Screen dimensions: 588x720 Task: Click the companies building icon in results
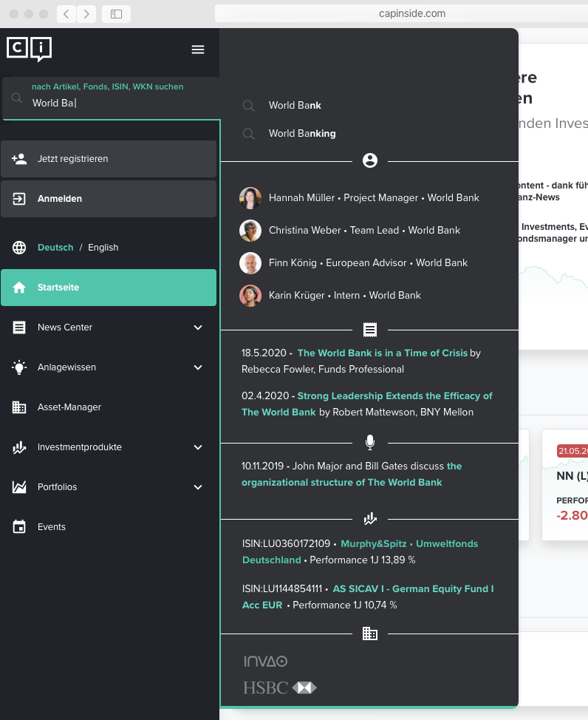[370, 634]
